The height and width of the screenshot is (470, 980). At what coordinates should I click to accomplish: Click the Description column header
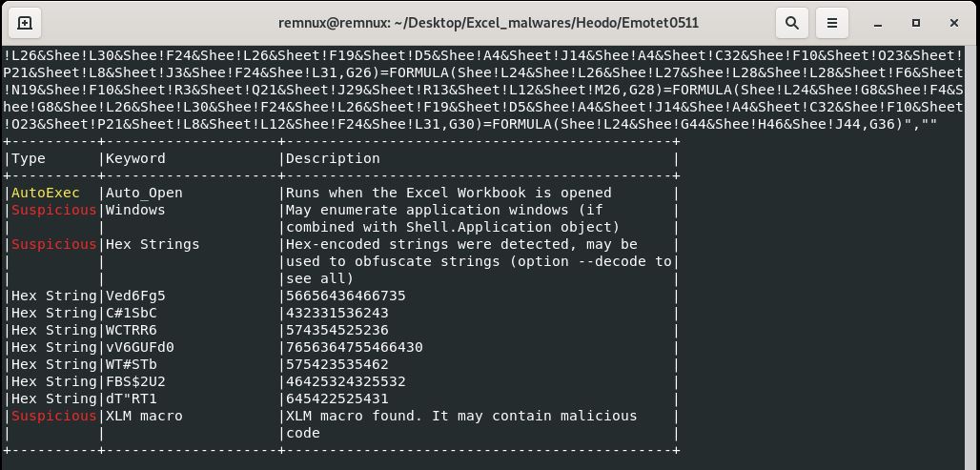click(333, 158)
